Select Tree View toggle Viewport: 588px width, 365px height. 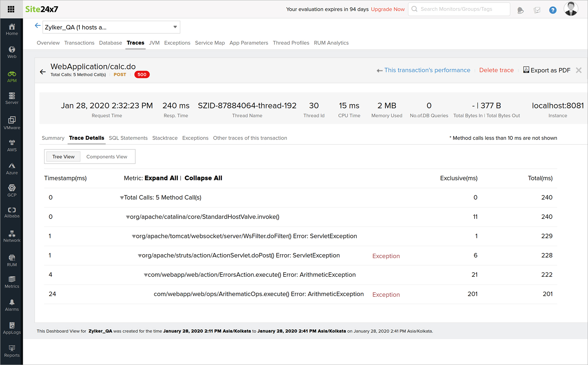[63, 157]
